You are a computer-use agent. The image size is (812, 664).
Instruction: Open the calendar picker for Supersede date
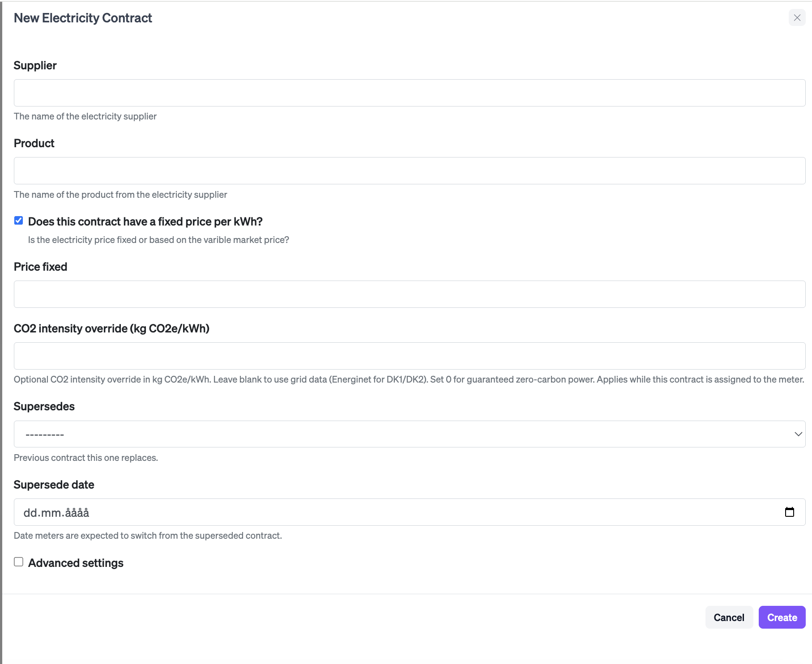pyautogui.click(x=790, y=512)
